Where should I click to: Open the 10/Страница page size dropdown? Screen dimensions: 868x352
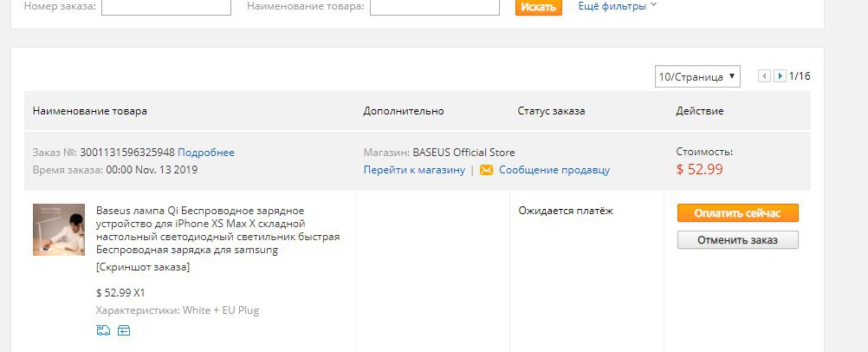click(x=697, y=76)
